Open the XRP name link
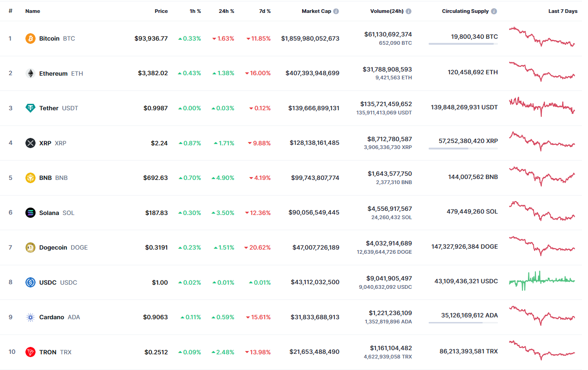Screen dimensions: 588x370 click(x=53, y=143)
